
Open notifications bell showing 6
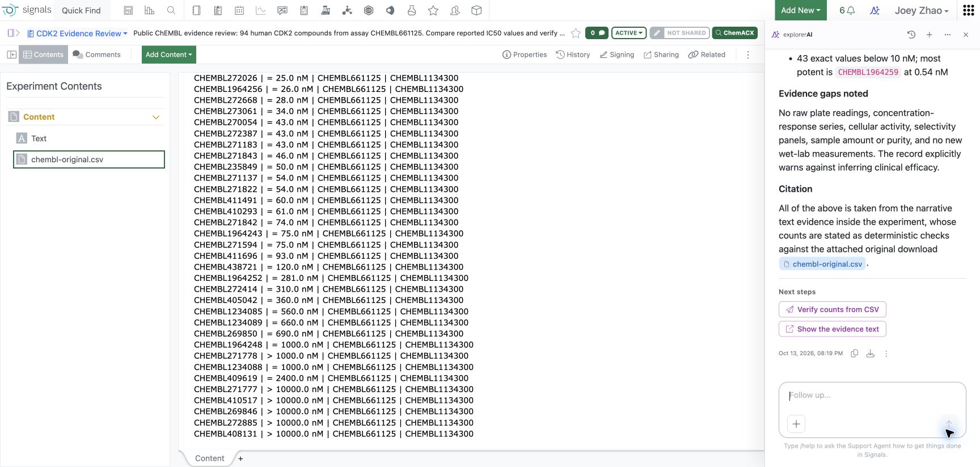point(847,10)
